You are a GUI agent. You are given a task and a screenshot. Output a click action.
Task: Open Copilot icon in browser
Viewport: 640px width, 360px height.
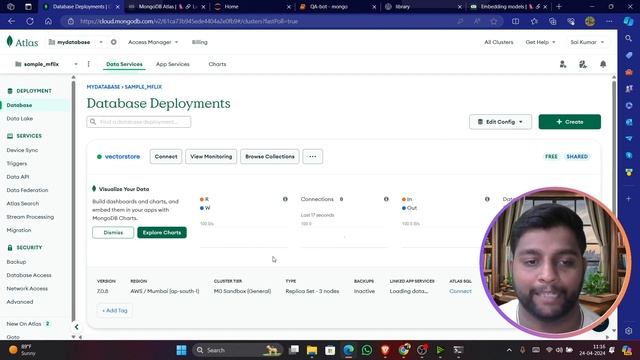pos(629,21)
